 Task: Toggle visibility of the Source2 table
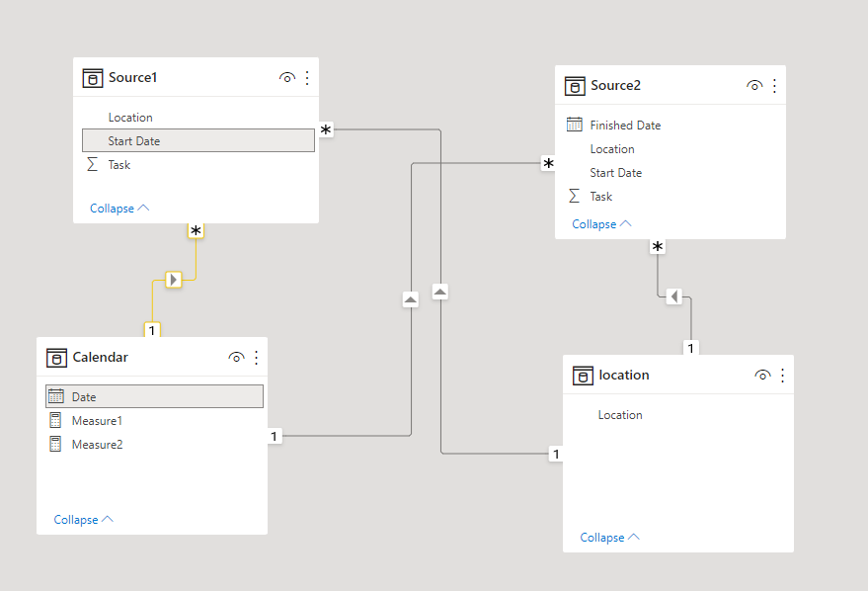pyautogui.click(x=754, y=85)
